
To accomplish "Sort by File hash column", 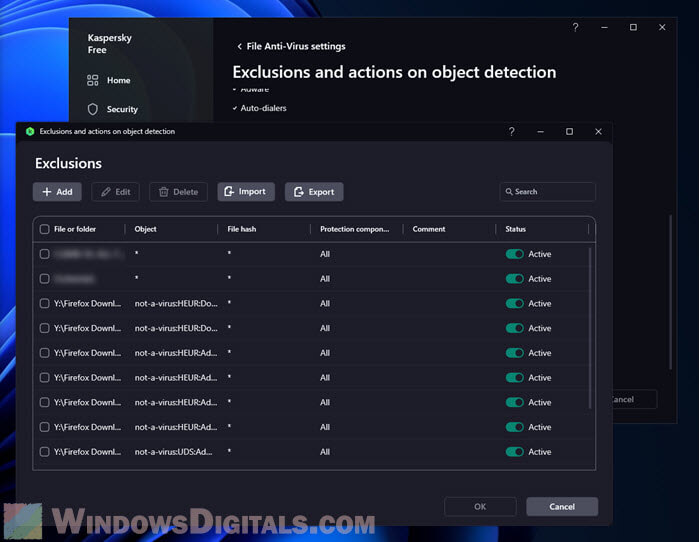I will click(x=242, y=229).
